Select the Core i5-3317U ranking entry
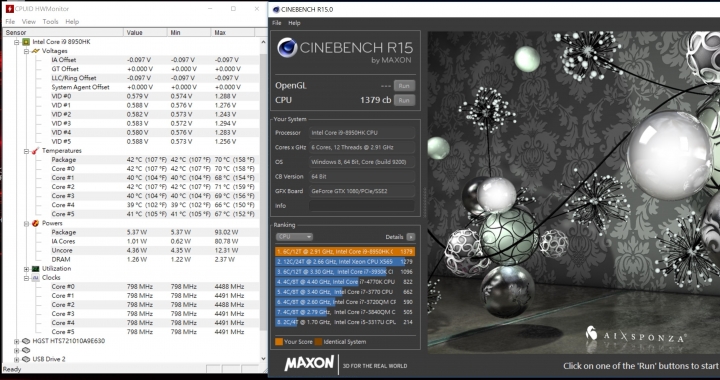720x380 pixels. point(345,322)
